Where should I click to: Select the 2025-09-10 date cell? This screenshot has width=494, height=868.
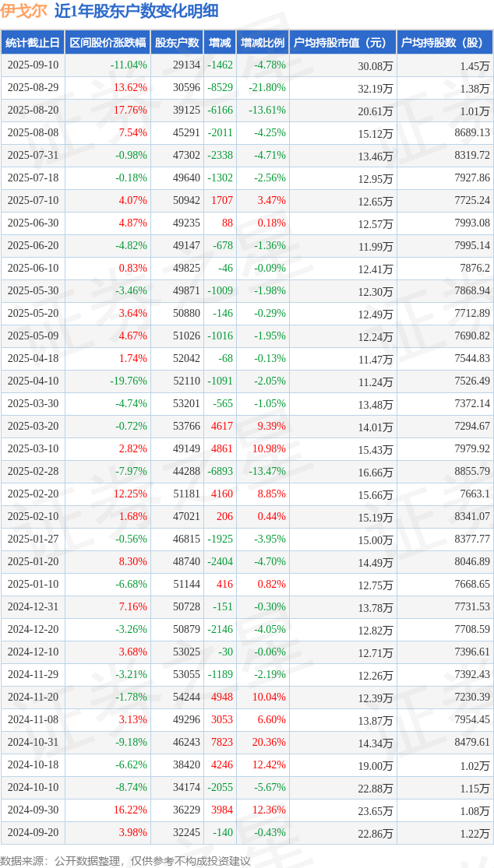(x=33, y=65)
